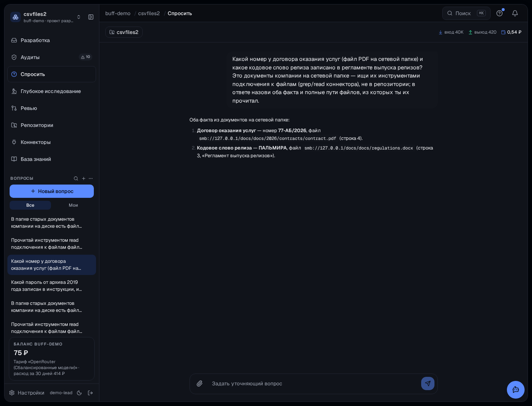Go to Репозитории section
532x406 pixels.
[52, 125]
